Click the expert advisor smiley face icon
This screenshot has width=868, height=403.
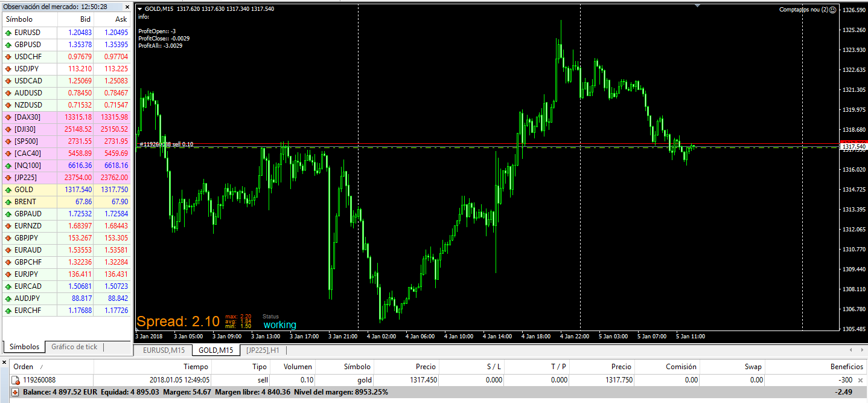click(x=832, y=10)
